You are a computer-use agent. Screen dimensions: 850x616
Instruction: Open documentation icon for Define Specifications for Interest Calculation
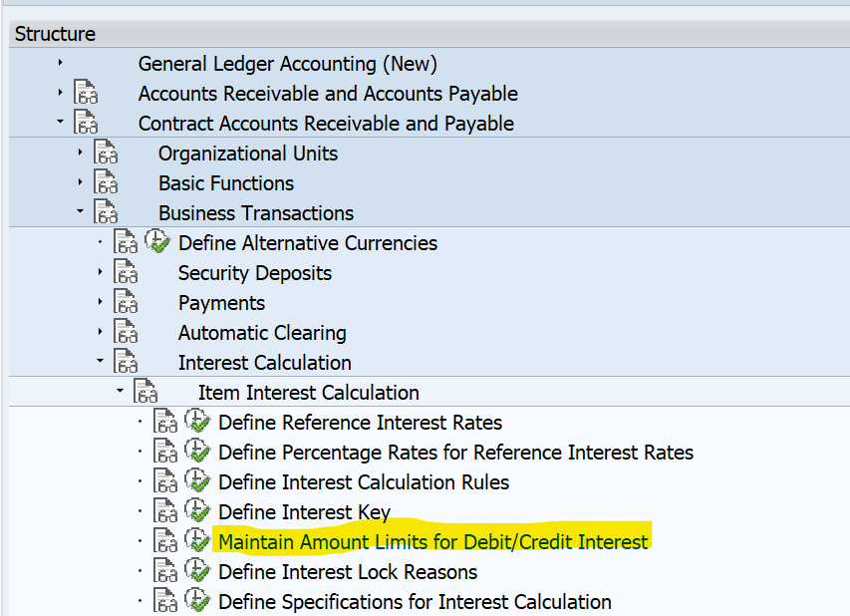[165, 599]
